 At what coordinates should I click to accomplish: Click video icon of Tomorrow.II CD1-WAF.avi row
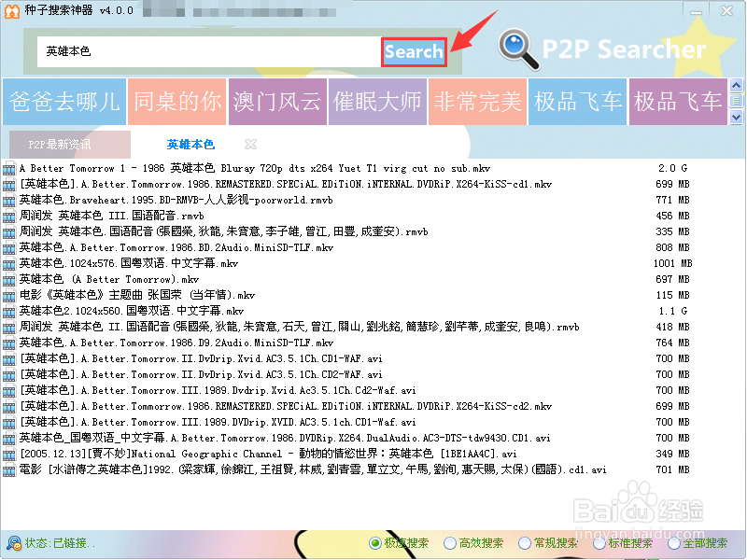(x=9, y=359)
